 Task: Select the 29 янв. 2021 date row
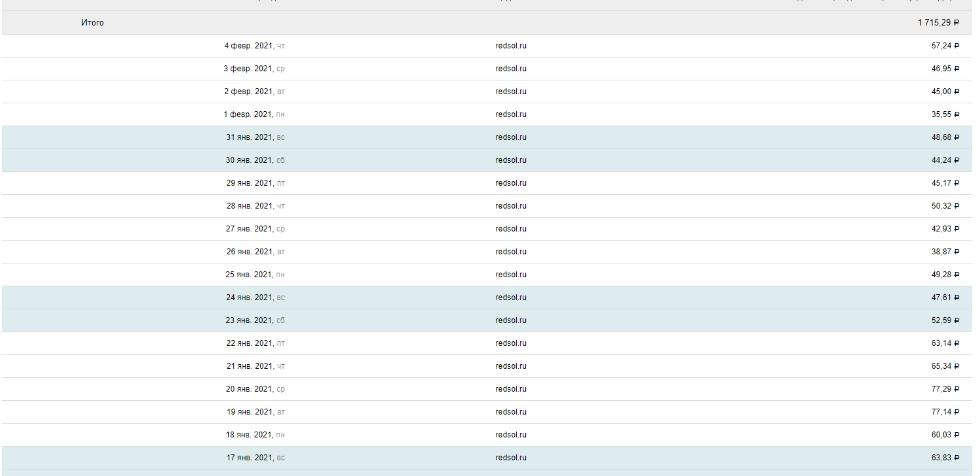(x=255, y=183)
